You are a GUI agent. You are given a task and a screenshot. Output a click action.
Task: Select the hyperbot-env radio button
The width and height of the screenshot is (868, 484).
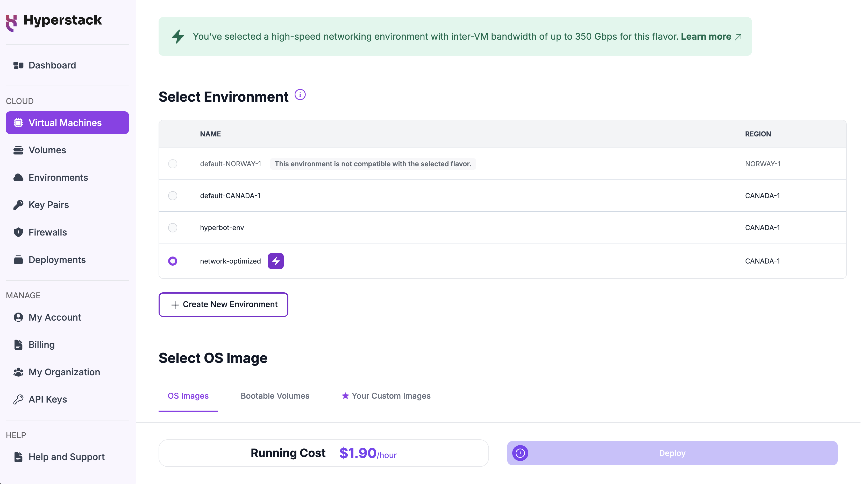(173, 228)
